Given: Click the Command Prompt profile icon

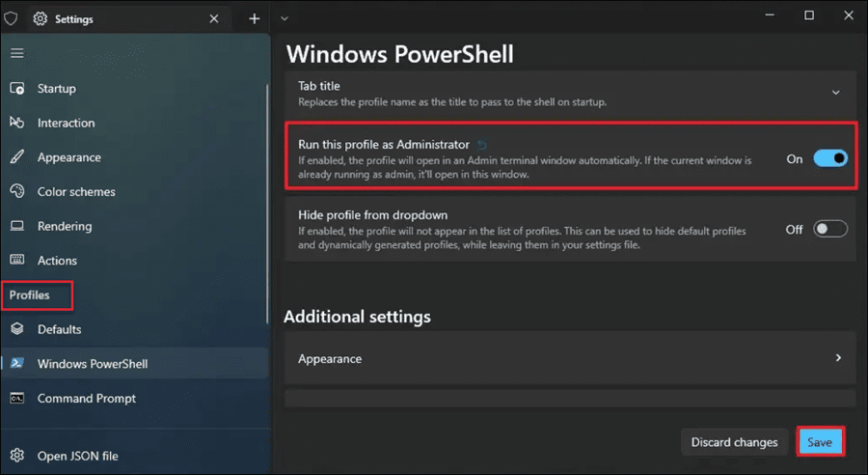Looking at the screenshot, I should (x=17, y=398).
